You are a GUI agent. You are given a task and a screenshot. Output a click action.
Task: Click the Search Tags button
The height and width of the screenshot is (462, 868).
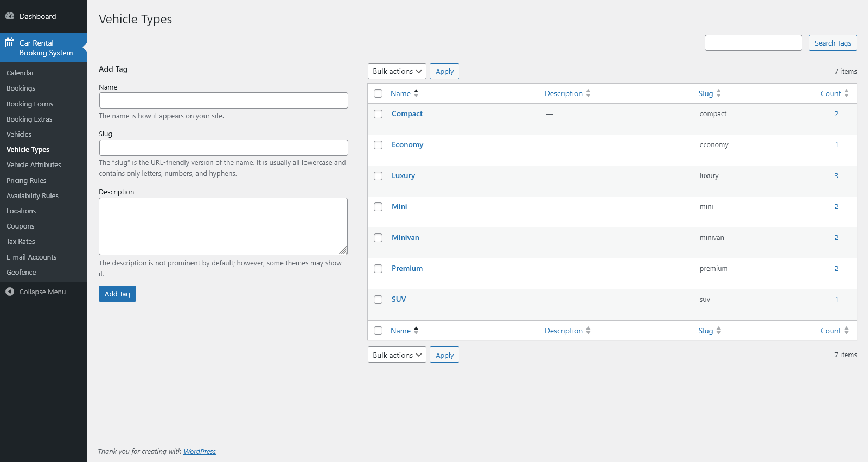832,43
